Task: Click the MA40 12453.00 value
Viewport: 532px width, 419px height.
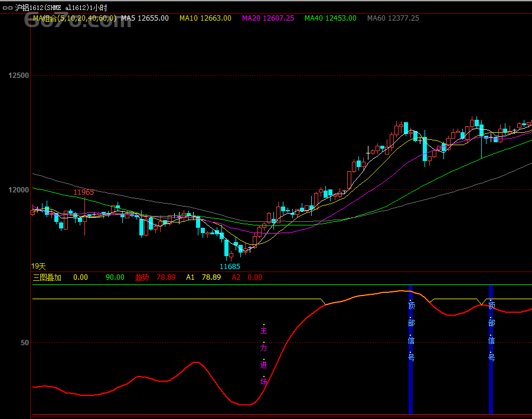Action: pos(331,18)
